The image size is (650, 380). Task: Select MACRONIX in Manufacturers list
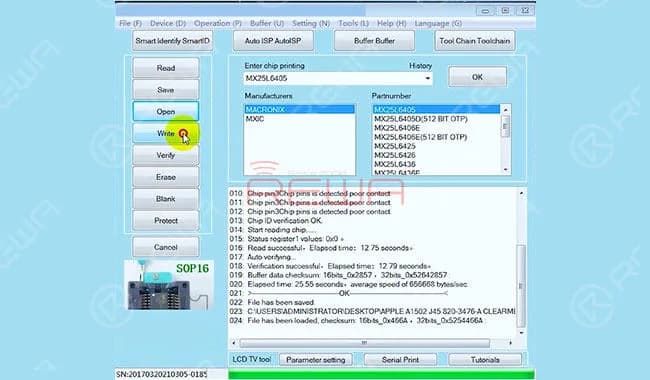[299, 109]
